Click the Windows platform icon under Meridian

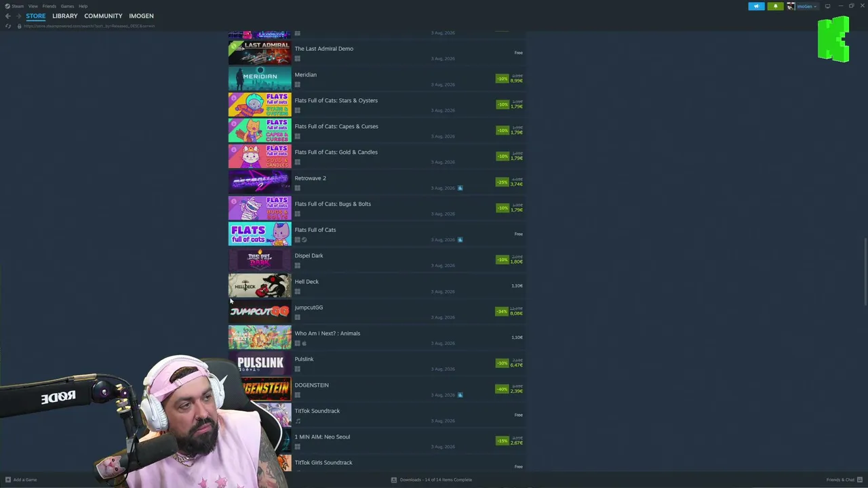click(x=297, y=85)
